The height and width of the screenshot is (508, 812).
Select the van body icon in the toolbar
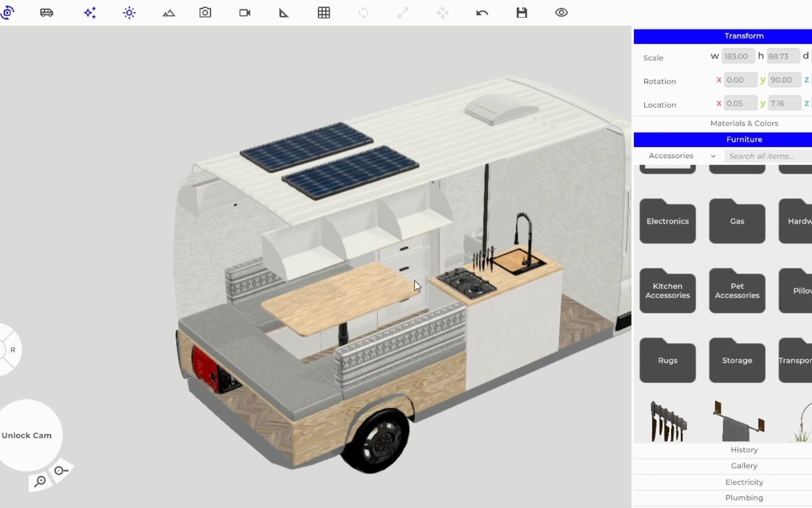click(46, 13)
